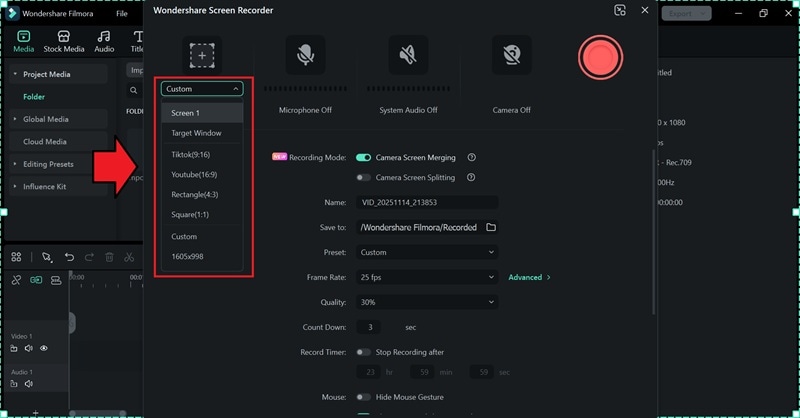The width and height of the screenshot is (800, 418).
Task: Hide the Video 1 track eye icon
Action: coord(44,348)
